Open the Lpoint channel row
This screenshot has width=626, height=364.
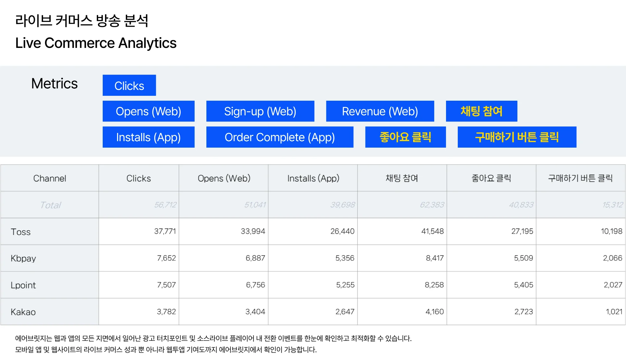coord(23,285)
